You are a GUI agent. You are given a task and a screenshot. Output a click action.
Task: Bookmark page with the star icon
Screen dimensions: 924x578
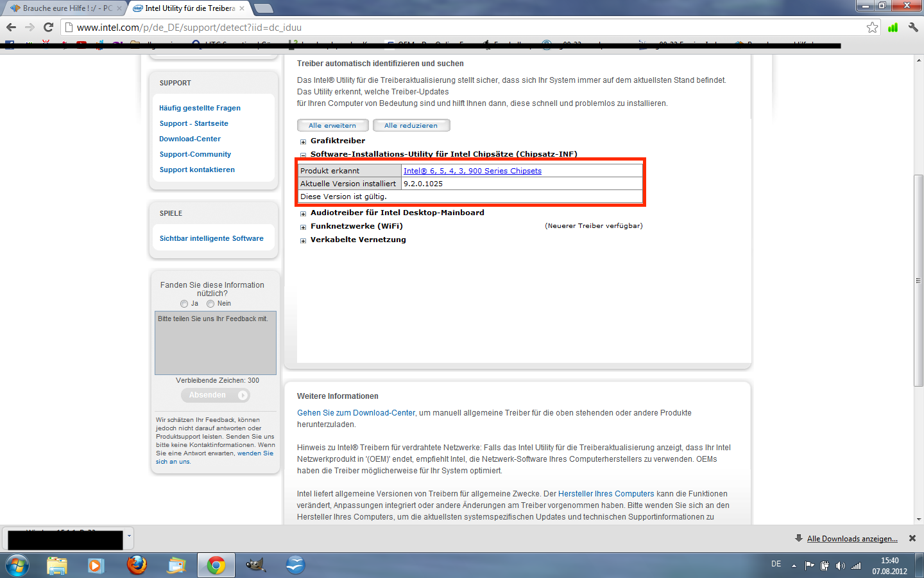tap(872, 27)
